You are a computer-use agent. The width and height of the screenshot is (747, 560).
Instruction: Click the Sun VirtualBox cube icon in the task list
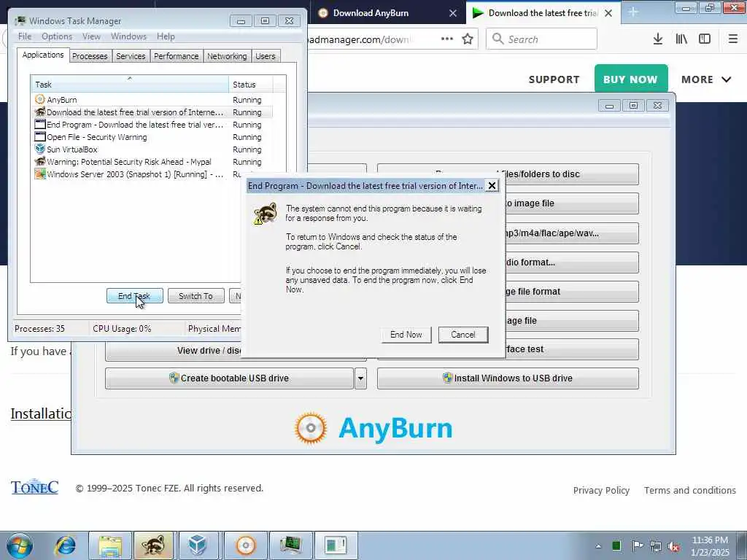click(x=40, y=149)
